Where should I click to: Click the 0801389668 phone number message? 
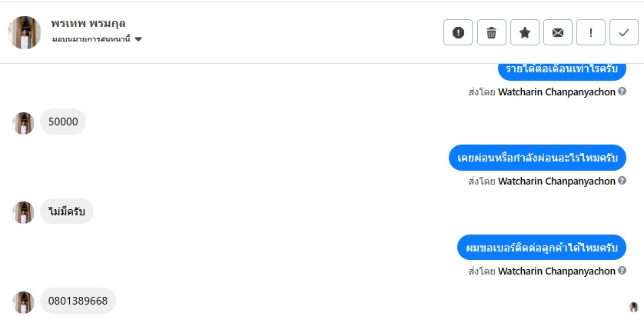[78, 301]
